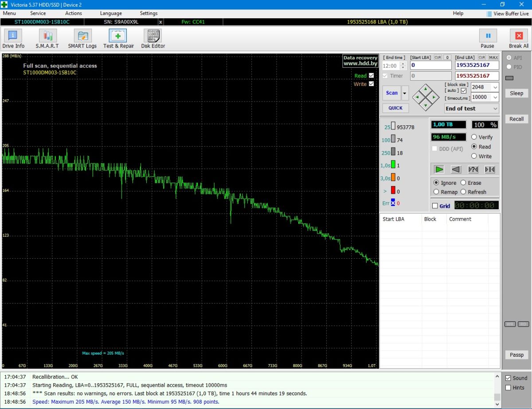The height and width of the screenshot is (409, 532).
Task: Click the blue Err X block indicator
Action: pos(393,203)
